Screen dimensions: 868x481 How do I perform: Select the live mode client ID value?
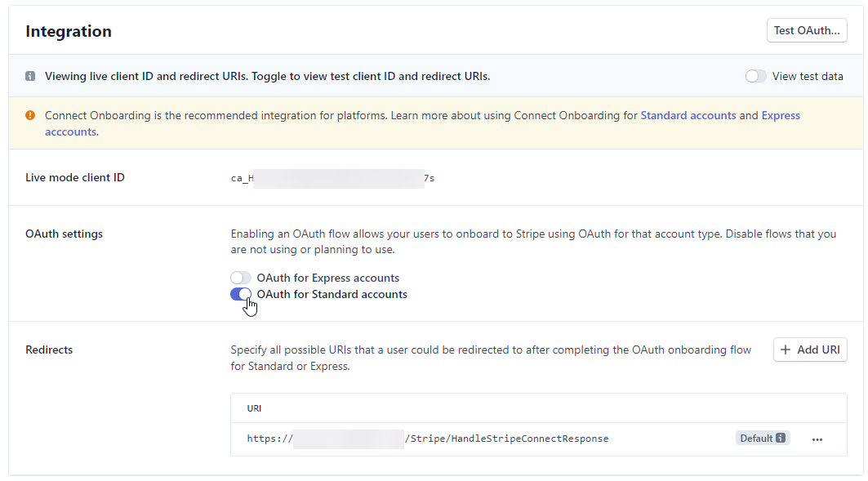pyautogui.click(x=332, y=178)
